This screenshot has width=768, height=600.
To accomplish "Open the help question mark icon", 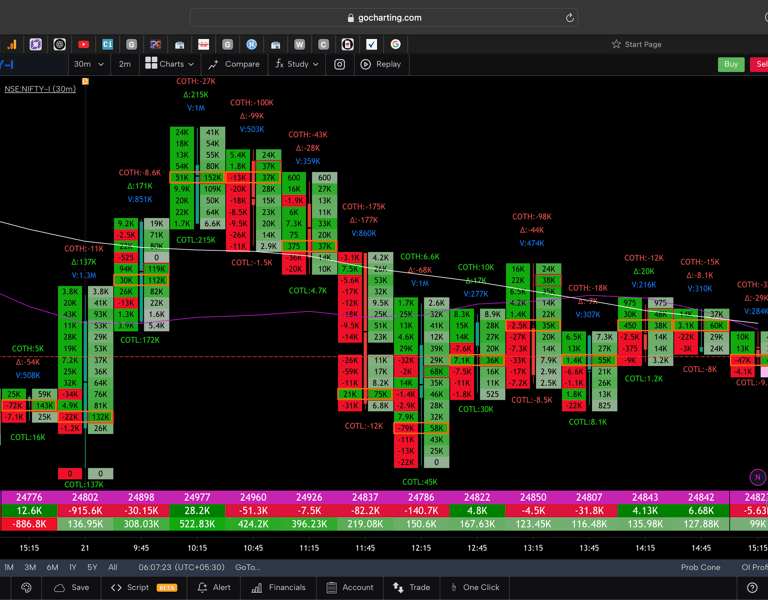I will pos(752,587).
